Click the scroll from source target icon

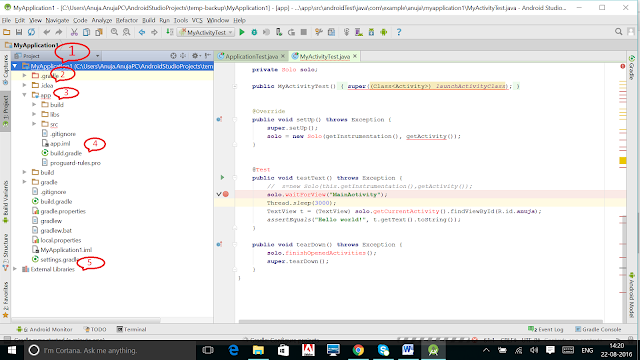[x=173, y=56]
